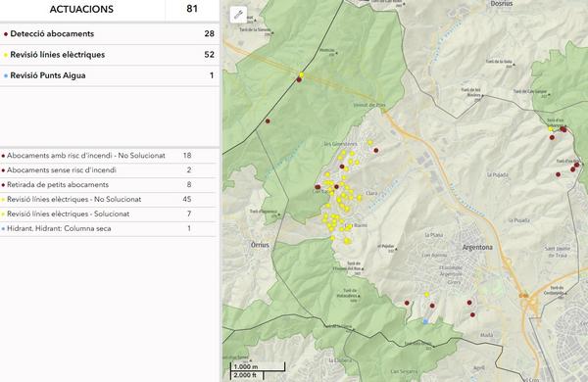The image size is (588, 382).
Task: Select Retirada de petits abocaments row
Action: pyautogui.click(x=109, y=185)
